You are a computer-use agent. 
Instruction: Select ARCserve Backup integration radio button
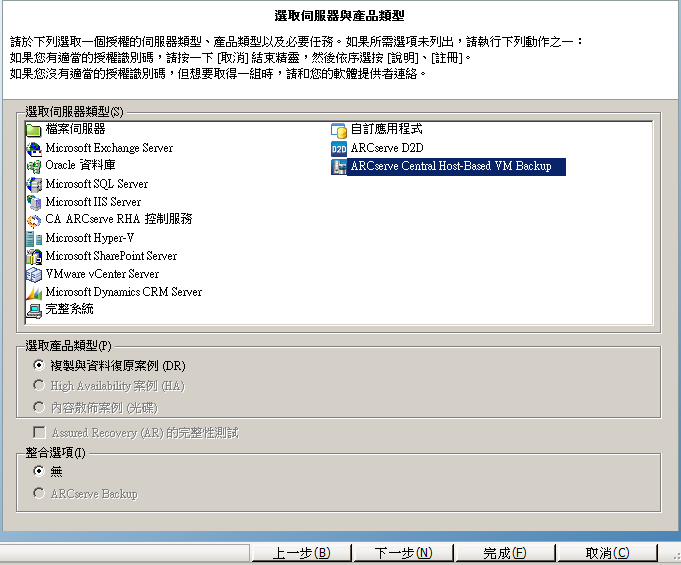pyautogui.click(x=39, y=493)
